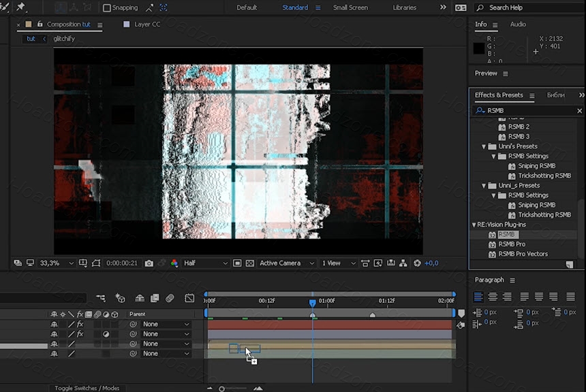Viewport: 586px width, 392px height.
Task: Collapse Unni_s Presets folder
Action: [484, 186]
